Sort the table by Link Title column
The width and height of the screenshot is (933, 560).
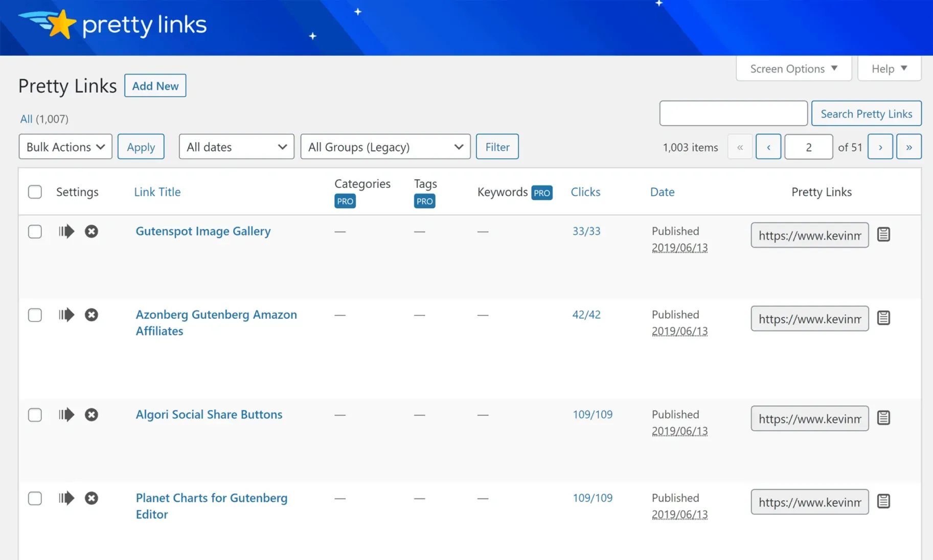coord(157,192)
